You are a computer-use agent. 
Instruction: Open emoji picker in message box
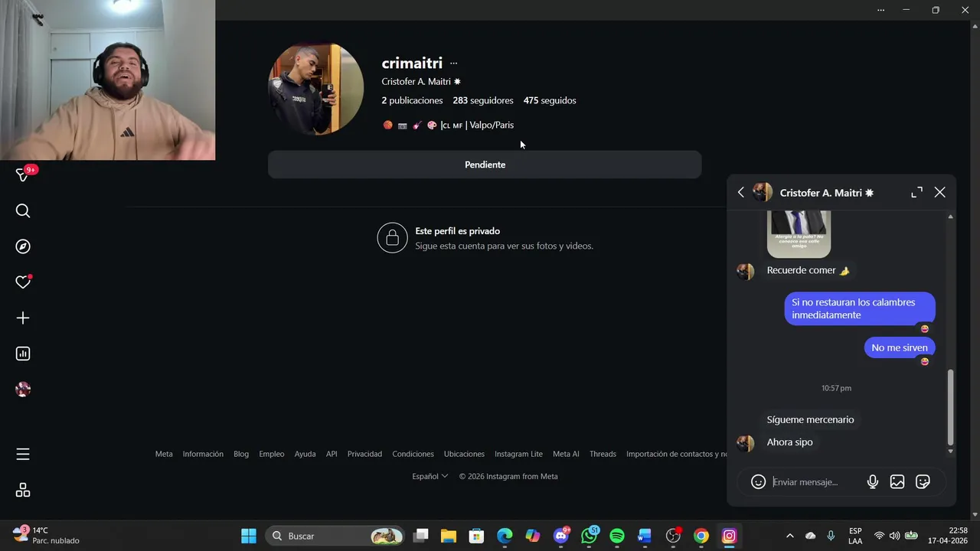coord(758,482)
